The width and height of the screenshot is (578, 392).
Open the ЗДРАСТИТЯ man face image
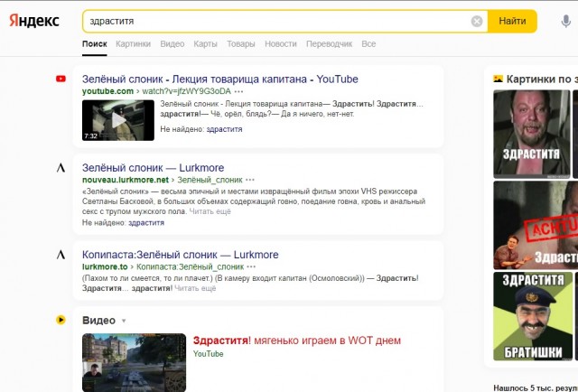(x=532, y=134)
